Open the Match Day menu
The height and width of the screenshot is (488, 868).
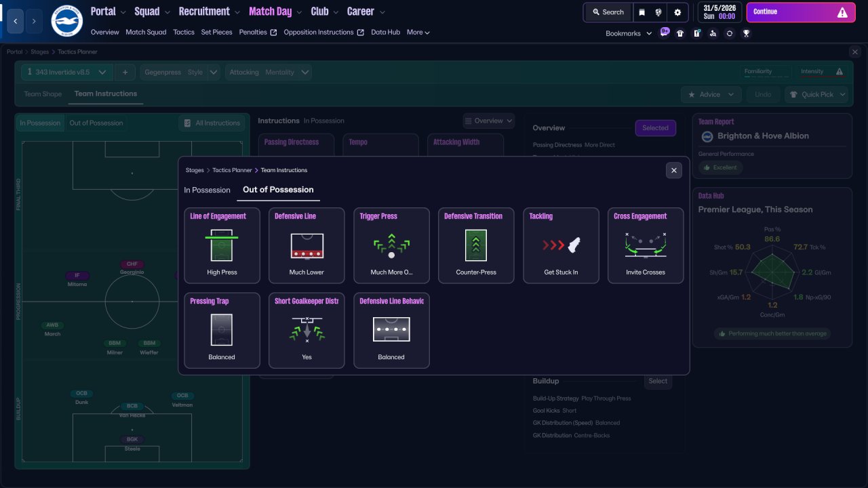tap(275, 12)
